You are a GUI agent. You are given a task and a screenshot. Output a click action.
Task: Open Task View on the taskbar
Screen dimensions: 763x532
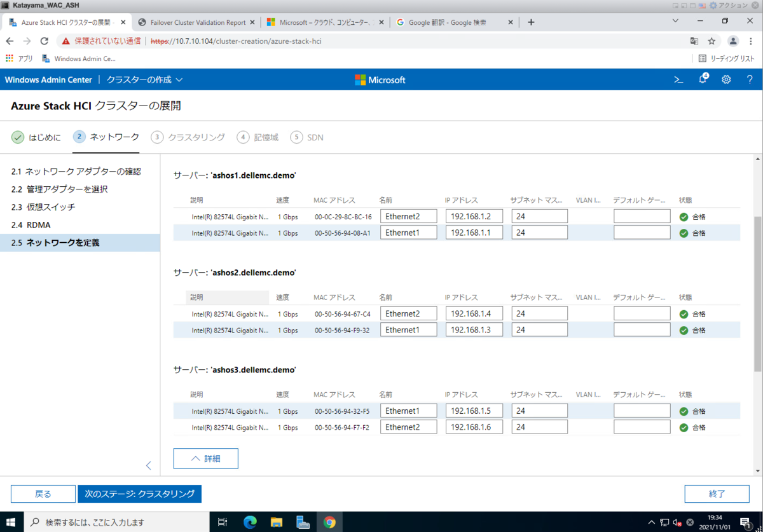(x=223, y=522)
